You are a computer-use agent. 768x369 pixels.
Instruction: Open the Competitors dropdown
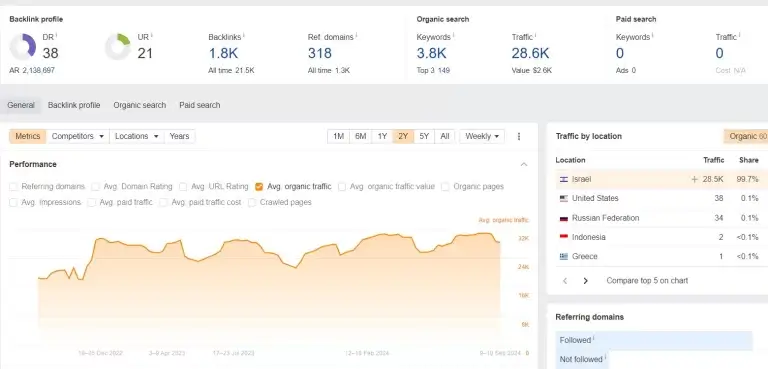(78, 136)
